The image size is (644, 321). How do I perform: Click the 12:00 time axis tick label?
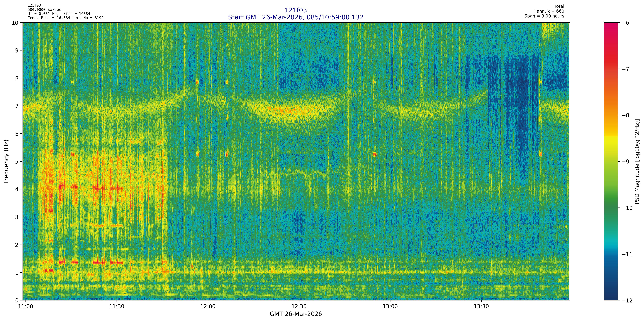[x=208, y=306]
